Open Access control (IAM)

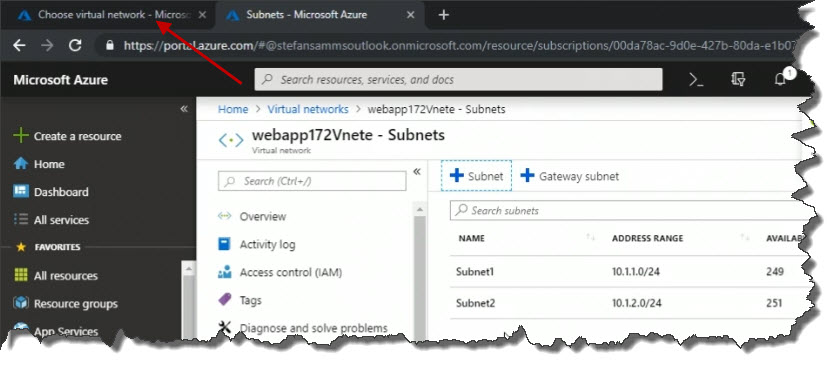(x=290, y=272)
